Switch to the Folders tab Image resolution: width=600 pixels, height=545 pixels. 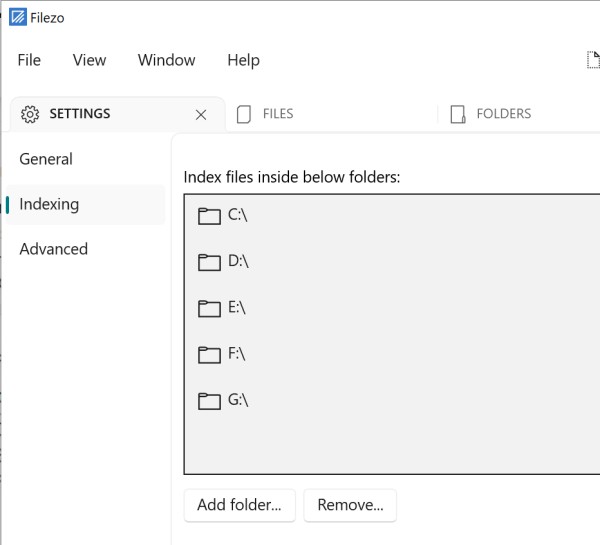[503, 114]
